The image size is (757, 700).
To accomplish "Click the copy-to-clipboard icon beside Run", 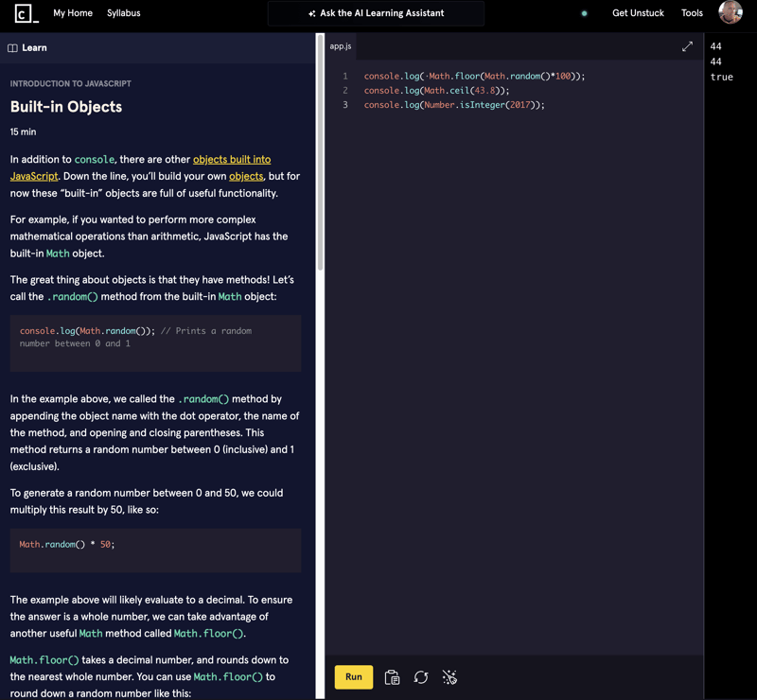I will tap(392, 677).
